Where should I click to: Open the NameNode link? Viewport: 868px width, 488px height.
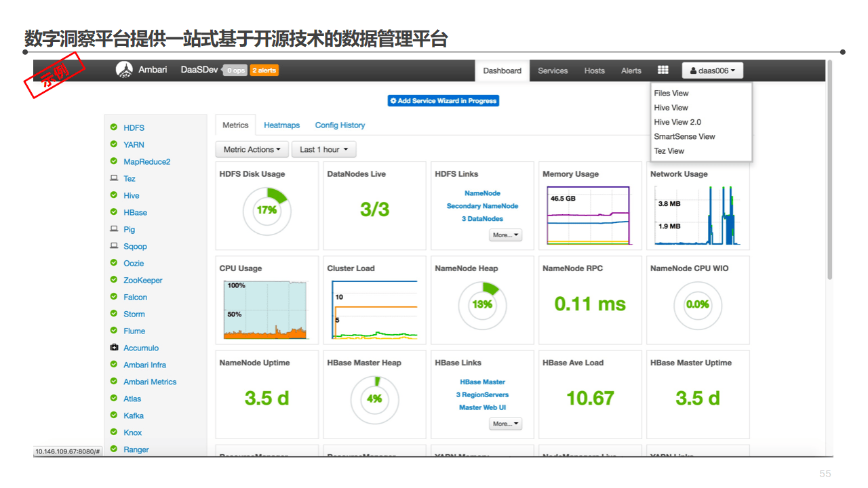click(482, 193)
